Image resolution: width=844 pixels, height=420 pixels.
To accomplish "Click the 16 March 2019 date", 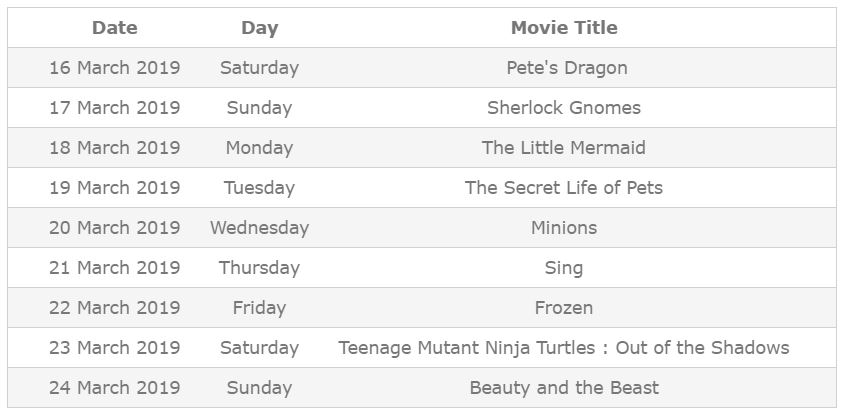I will point(115,68).
